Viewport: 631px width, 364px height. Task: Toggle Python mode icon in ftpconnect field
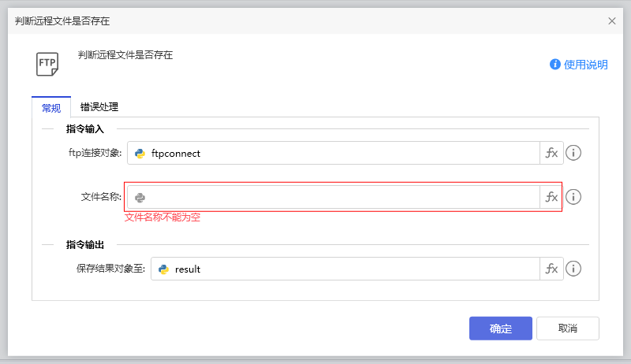coord(140,153)
